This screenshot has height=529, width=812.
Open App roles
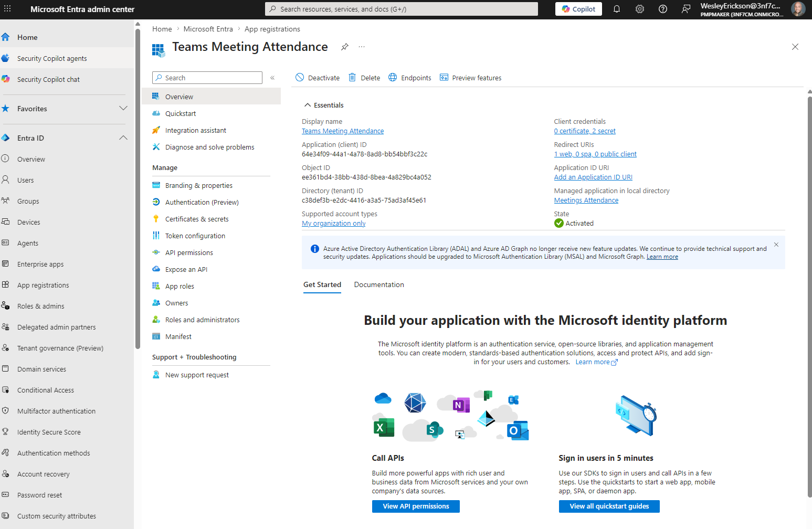(x=211, y=286)
